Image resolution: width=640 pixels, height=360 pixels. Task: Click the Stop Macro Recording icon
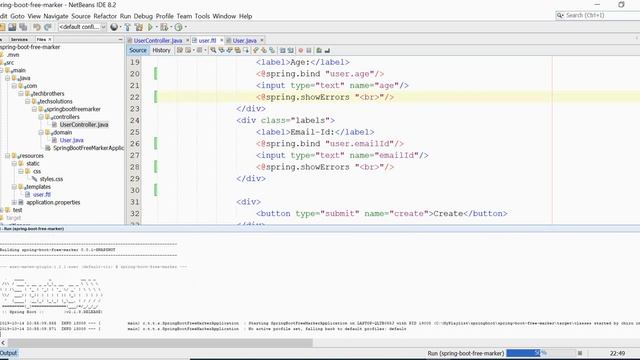tap(309, 50)
